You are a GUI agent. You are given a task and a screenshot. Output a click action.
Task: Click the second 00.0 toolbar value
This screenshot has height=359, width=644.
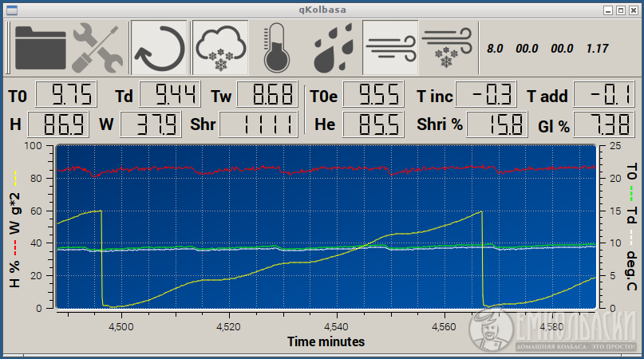(x=562, y=49)
